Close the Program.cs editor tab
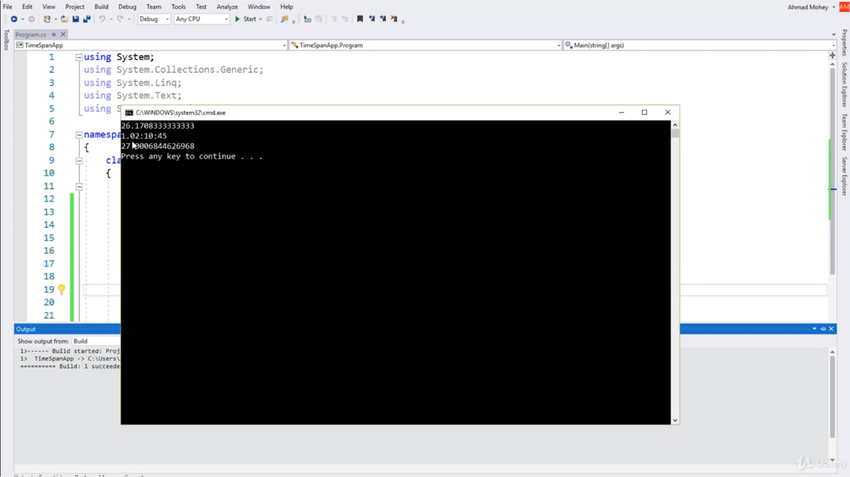 tap(63, 34)
